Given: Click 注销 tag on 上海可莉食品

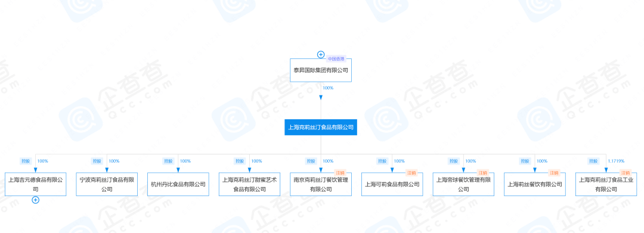Looking at the screenshot, I should [x=411, y=173].
